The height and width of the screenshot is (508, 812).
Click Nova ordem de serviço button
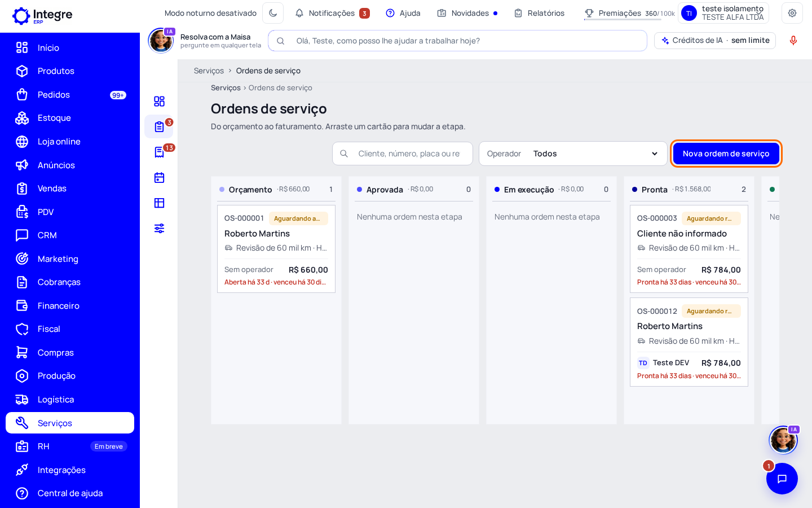coord(726,154)
